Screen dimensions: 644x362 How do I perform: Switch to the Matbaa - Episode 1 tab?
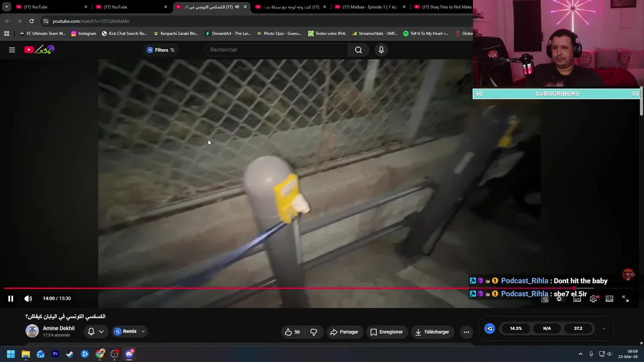click(370, 7)
